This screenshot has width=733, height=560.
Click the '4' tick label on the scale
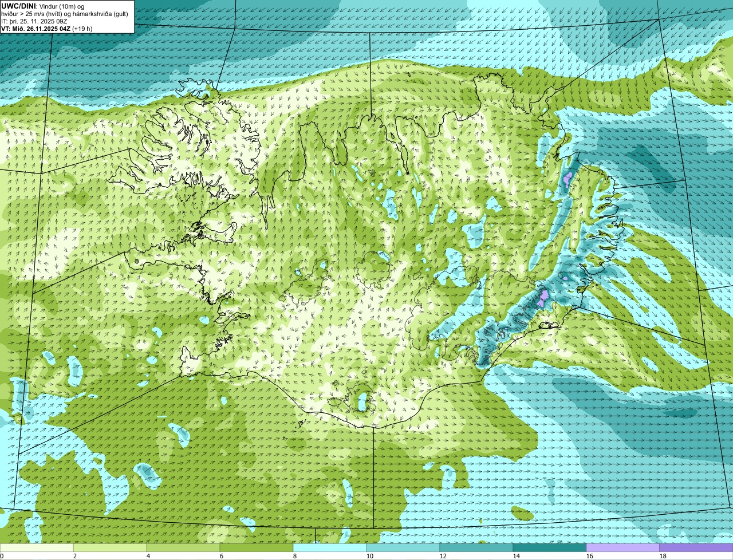148,556
